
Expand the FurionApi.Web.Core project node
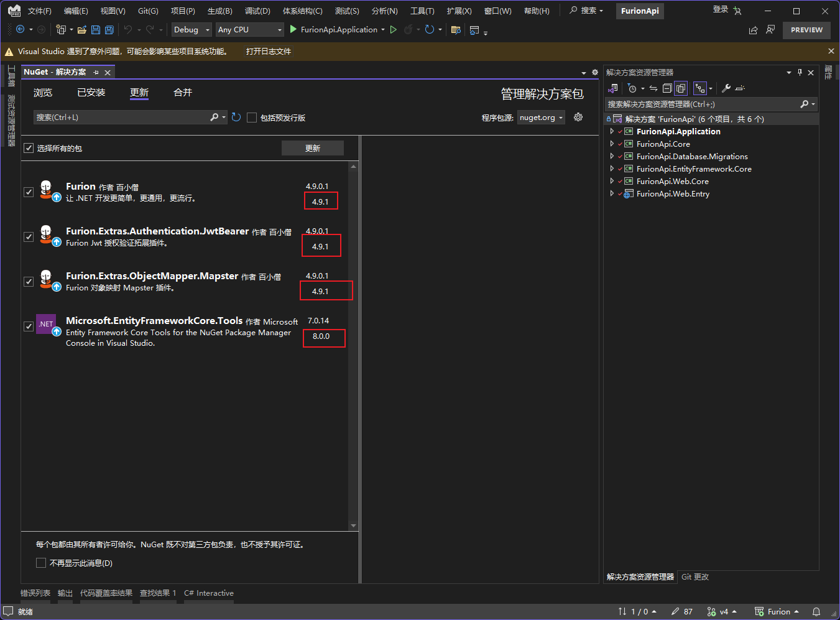click(x=612, y=182)
